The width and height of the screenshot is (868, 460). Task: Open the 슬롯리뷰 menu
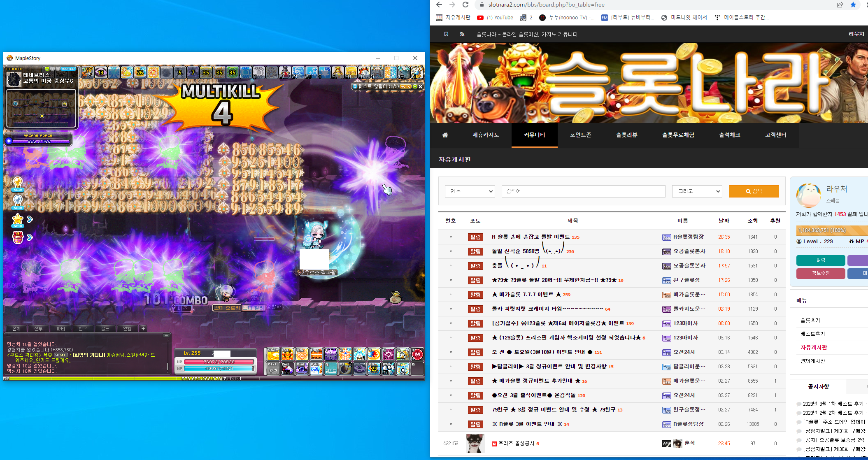[627, 135]
